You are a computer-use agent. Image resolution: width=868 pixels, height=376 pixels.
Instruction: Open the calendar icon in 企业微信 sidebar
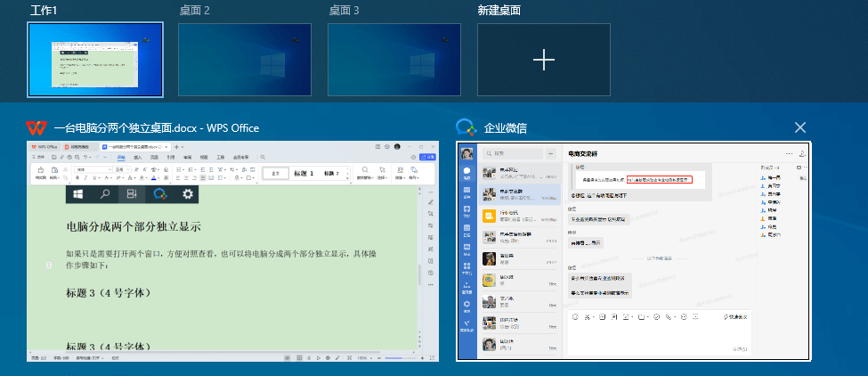467,230
